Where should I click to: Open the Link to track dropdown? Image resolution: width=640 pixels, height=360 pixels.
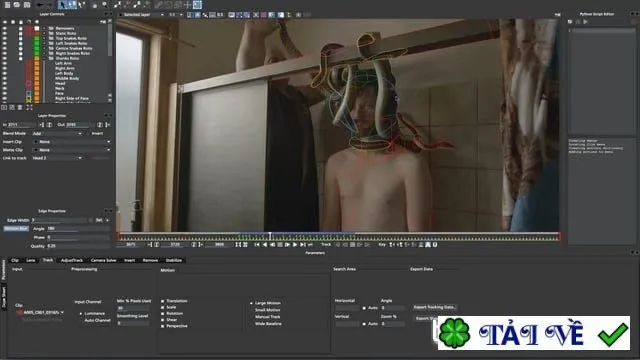pos(57,158)
